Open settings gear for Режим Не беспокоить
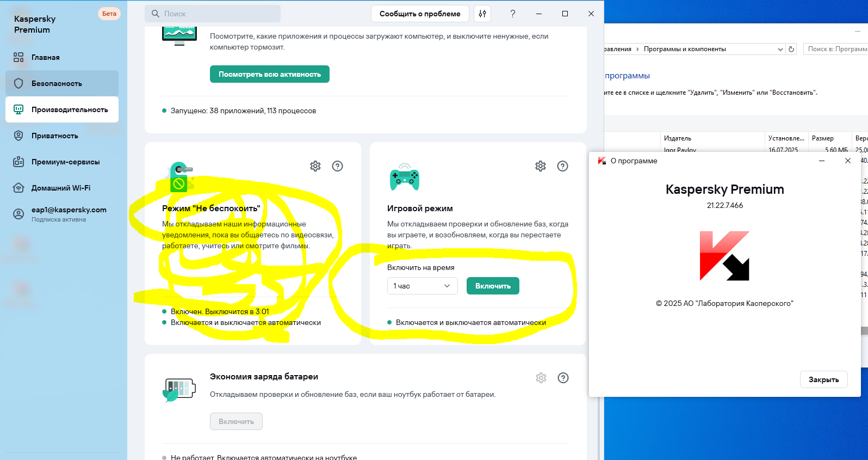This screenshot has height=460, width=868. coord(315,166)
